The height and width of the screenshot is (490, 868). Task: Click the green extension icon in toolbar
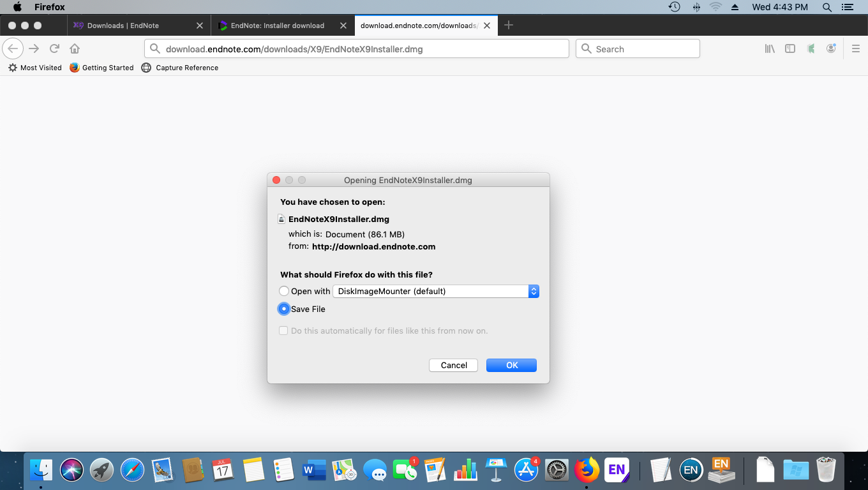811,48
